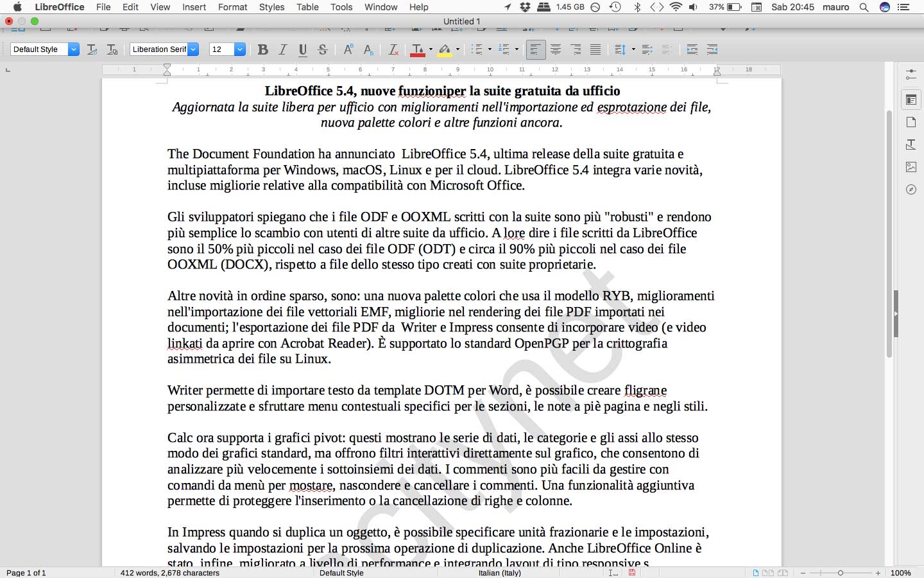Open the File menu
The height and width of the screenshot is (578, 924).
point(103,7)
